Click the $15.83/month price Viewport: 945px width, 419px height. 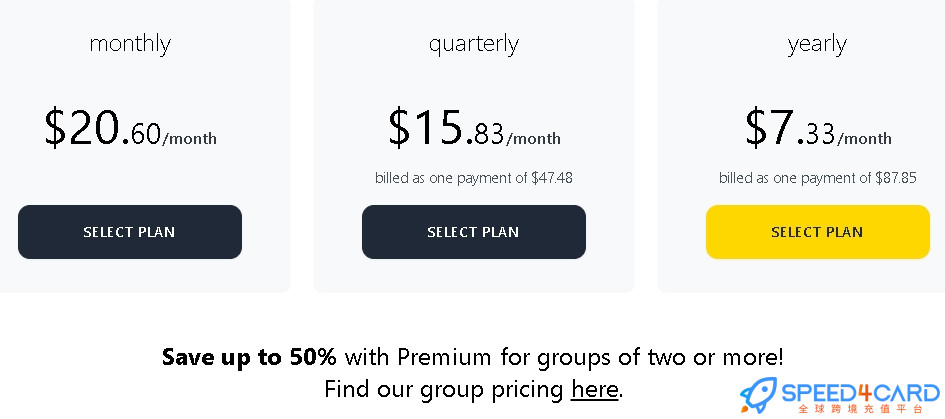coord(474,128)
